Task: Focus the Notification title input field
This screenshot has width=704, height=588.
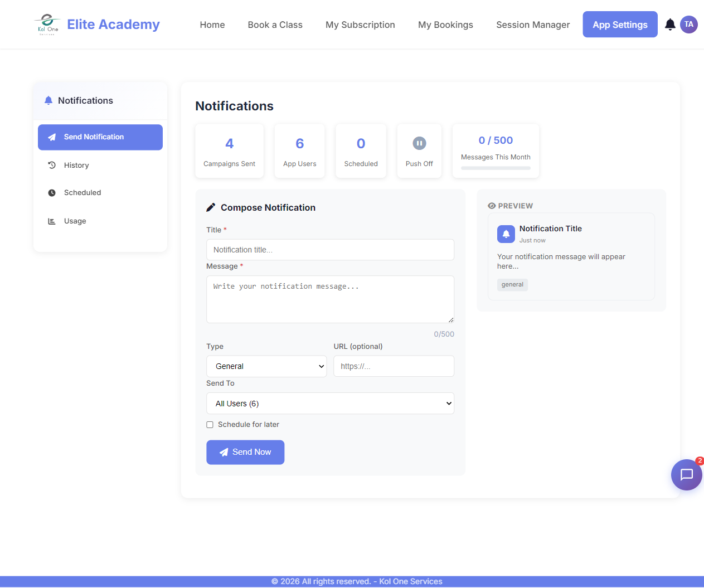Action: pos(330,250)
